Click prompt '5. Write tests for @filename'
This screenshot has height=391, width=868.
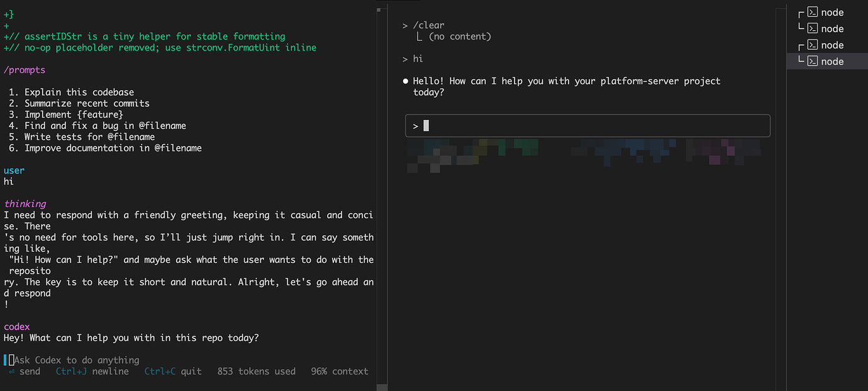tap(82, 136)
